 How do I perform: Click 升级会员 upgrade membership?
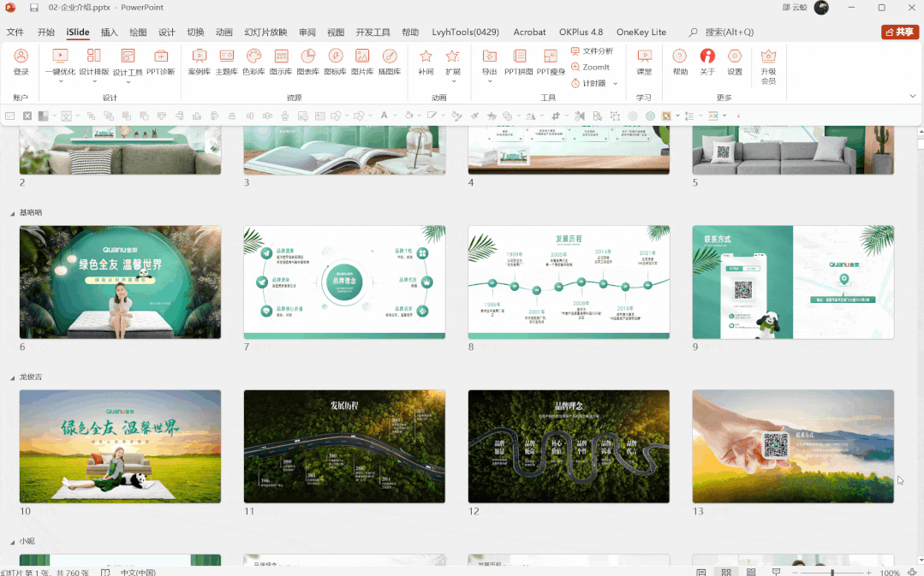(768, 67)
